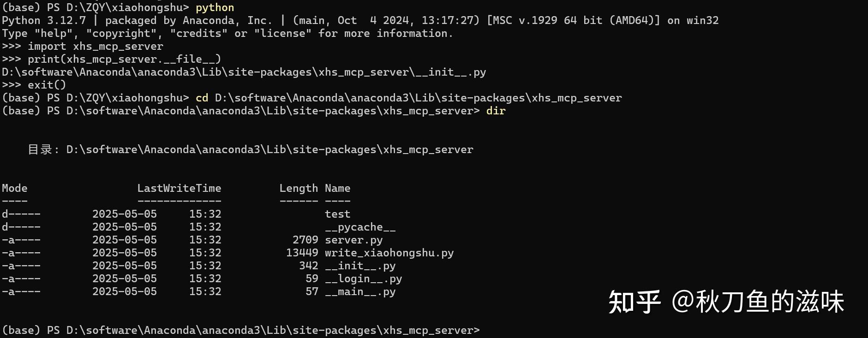Click the LastWriteTime column header

coord(179,189)
